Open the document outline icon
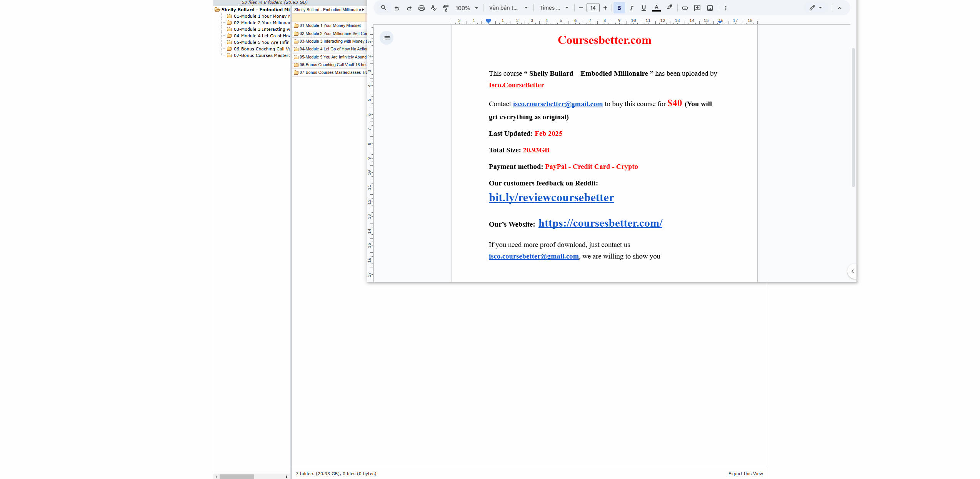This screenshot has height=479, width=980. click(387, 38)
